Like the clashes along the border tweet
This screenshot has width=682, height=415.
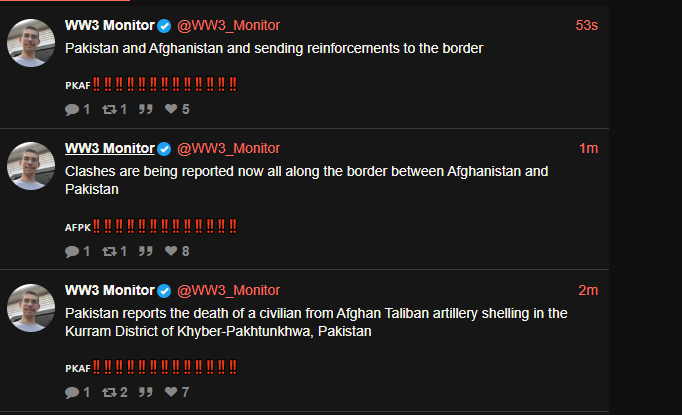click(x=171, y=251)
